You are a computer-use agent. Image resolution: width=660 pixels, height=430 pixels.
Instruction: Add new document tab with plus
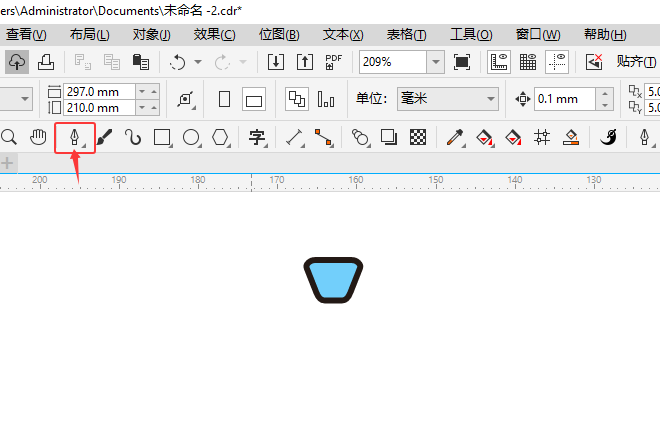pyautogui.click(x=7, y=163)
